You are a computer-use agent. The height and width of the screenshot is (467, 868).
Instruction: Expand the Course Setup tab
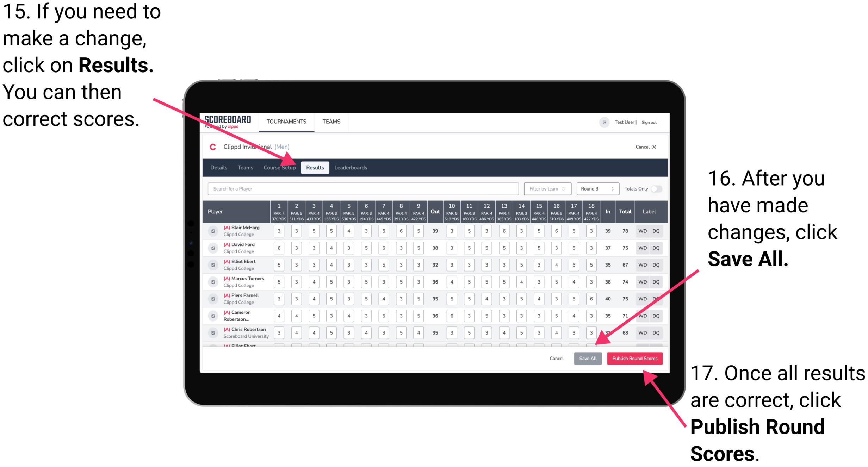tap(280, 167)
